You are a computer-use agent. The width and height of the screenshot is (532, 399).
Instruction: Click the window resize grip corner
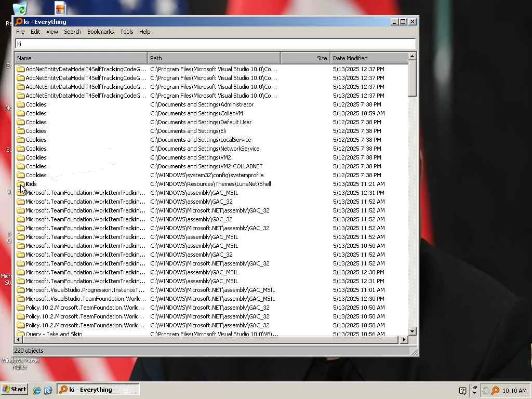(415, 352)
